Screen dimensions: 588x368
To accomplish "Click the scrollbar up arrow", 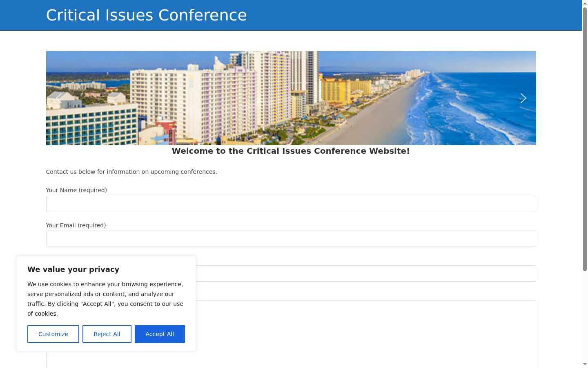I will click(585, 3).
